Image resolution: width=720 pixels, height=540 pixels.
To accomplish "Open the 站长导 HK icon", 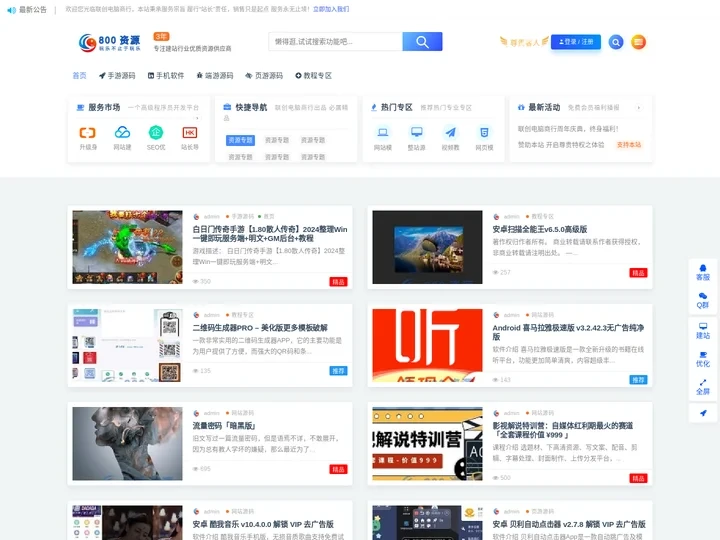I will 190,133.
